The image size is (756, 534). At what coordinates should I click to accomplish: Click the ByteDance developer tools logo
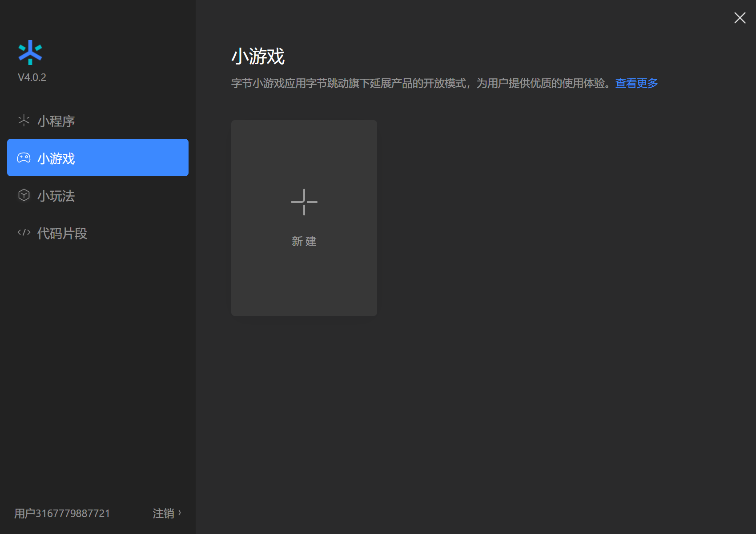30,52
